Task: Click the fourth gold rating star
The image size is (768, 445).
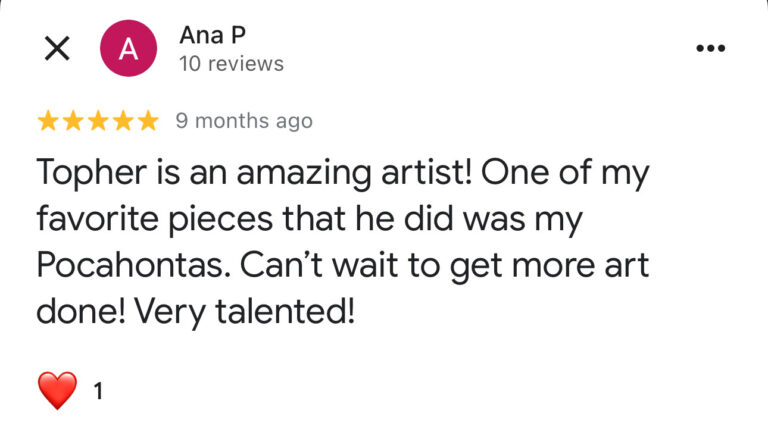Action: (123, 121)
